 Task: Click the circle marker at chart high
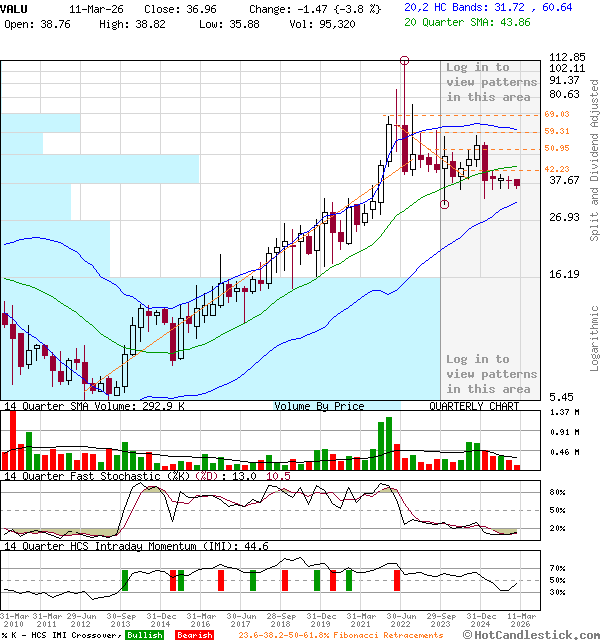point(404,61)
